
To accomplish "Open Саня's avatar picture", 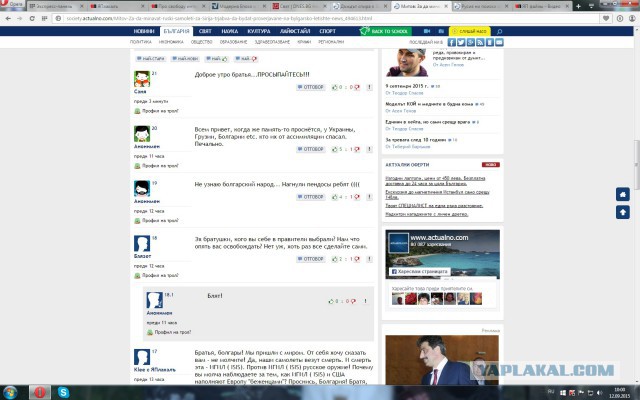I will tap(142, 79).
